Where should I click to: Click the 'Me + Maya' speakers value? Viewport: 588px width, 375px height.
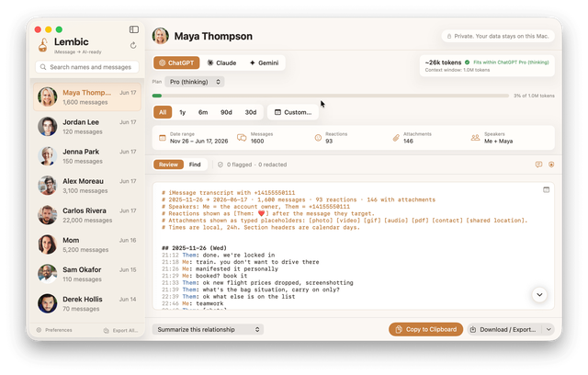click(498, 142)
